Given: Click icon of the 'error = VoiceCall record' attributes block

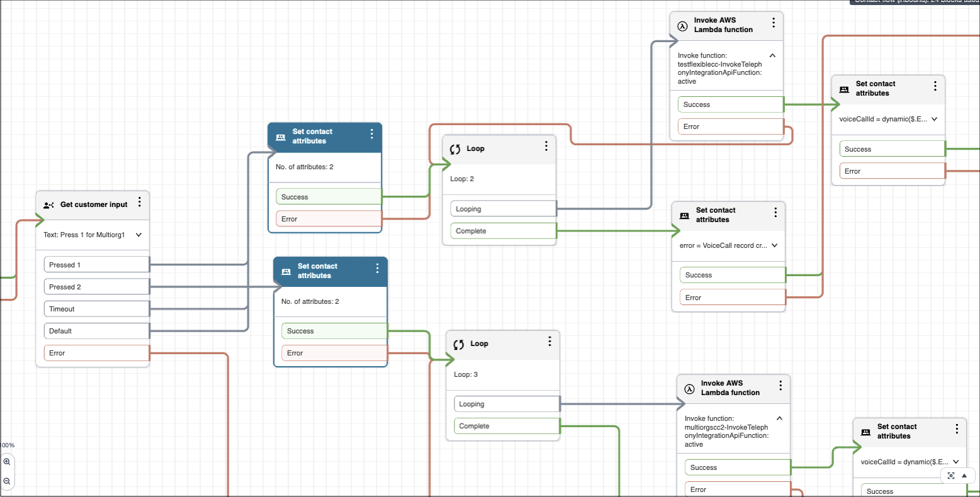Looking at the screenshot, I should click(x=685, y=216).
